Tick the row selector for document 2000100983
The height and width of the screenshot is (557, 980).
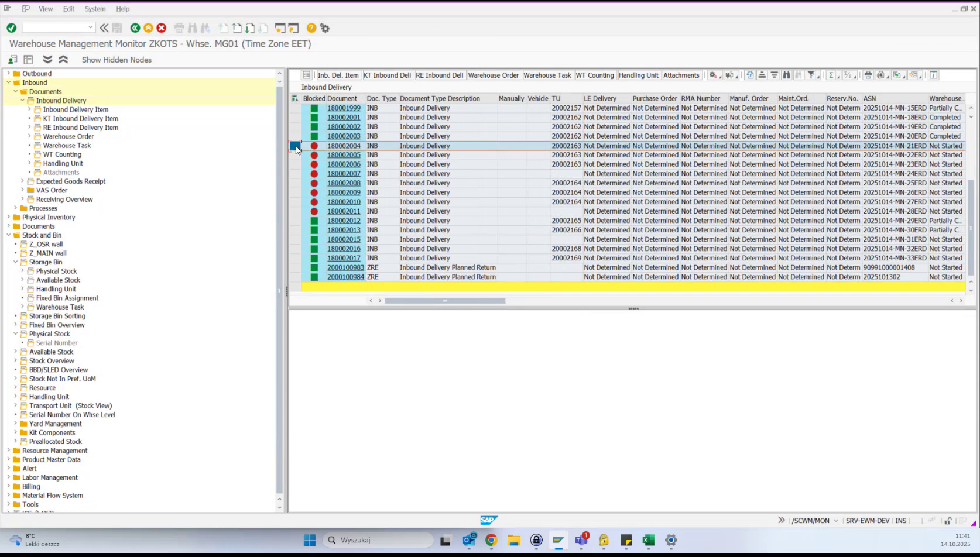295,267
